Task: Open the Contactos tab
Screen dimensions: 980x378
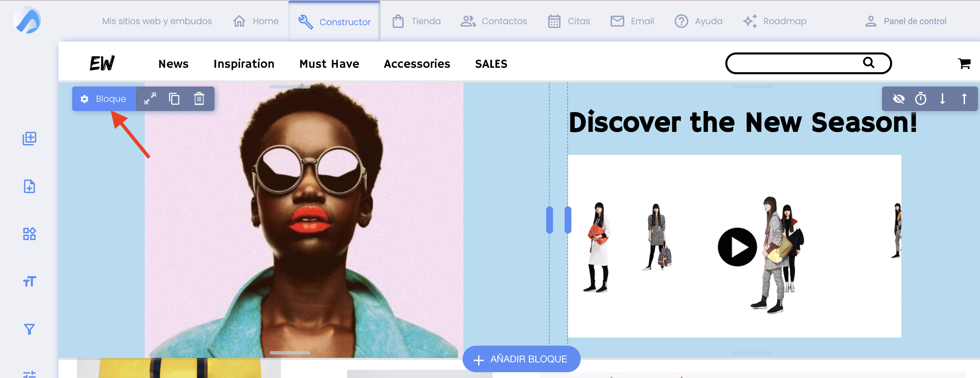Action: [494, 21]
